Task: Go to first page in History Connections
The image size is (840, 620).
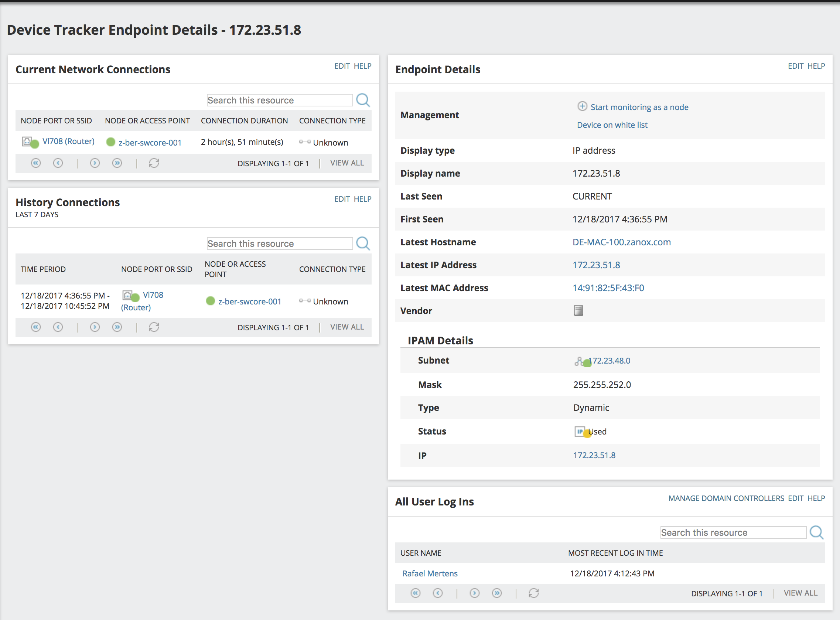Action: [35, 327]
